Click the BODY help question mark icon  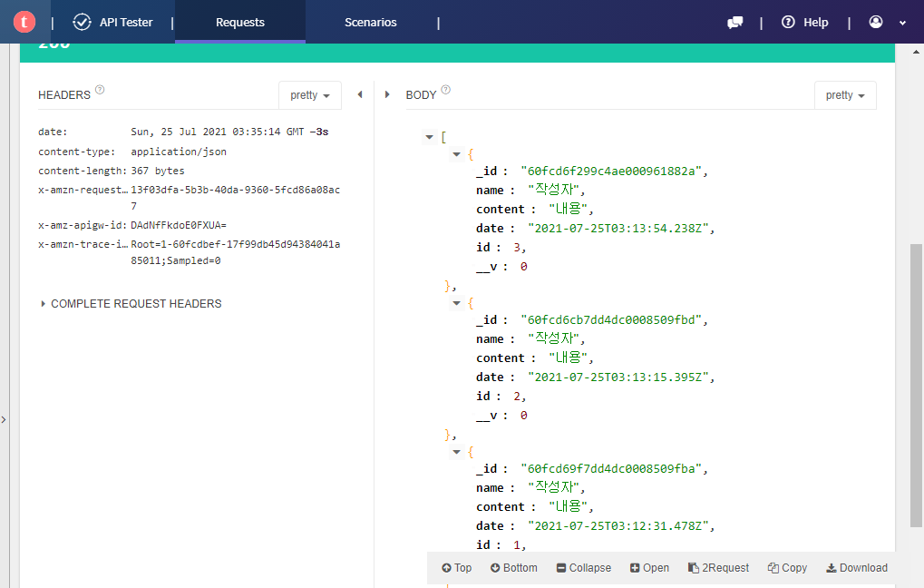point(445,90)
